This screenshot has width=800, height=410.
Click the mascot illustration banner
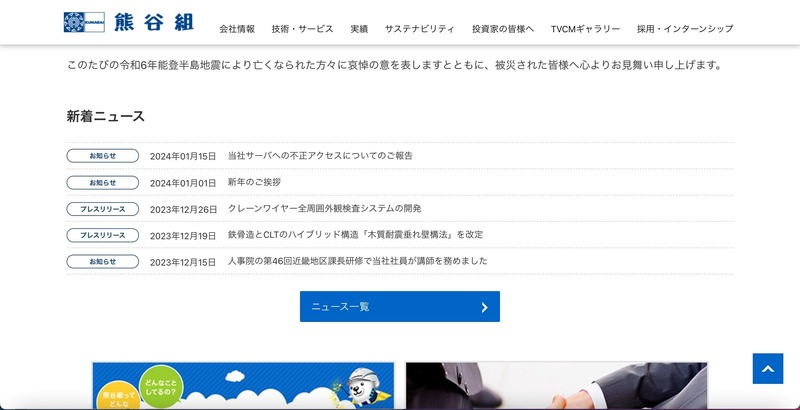point(243,386)
